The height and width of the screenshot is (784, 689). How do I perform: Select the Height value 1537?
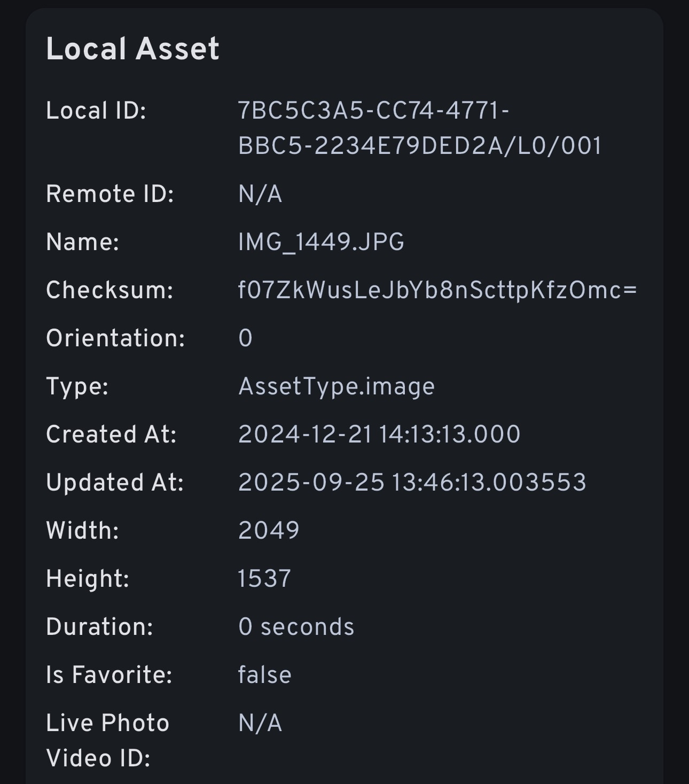[x=264, y=579]
